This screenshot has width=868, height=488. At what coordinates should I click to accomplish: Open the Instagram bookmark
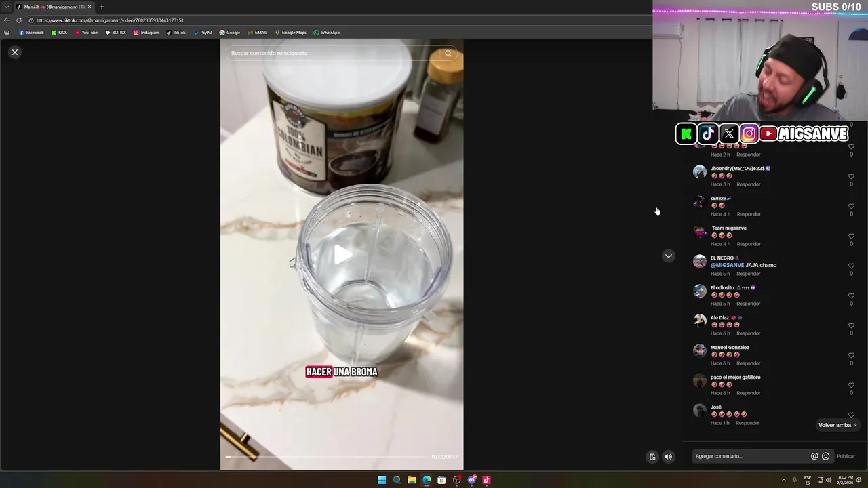(x=146, y=33)
